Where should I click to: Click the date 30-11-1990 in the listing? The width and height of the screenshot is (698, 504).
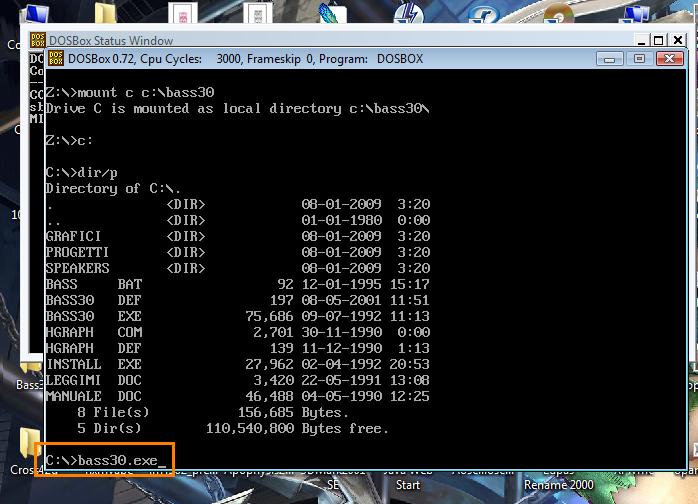[x=341, y=333]
